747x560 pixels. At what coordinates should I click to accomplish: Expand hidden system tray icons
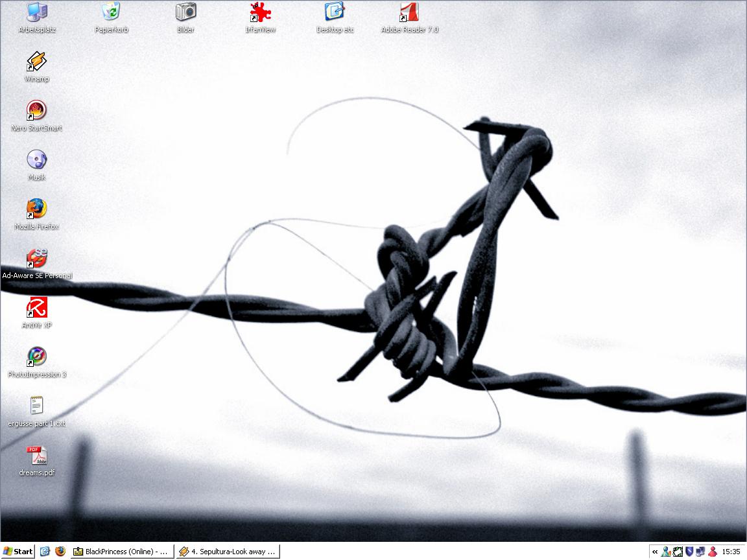tap(655, 552)
